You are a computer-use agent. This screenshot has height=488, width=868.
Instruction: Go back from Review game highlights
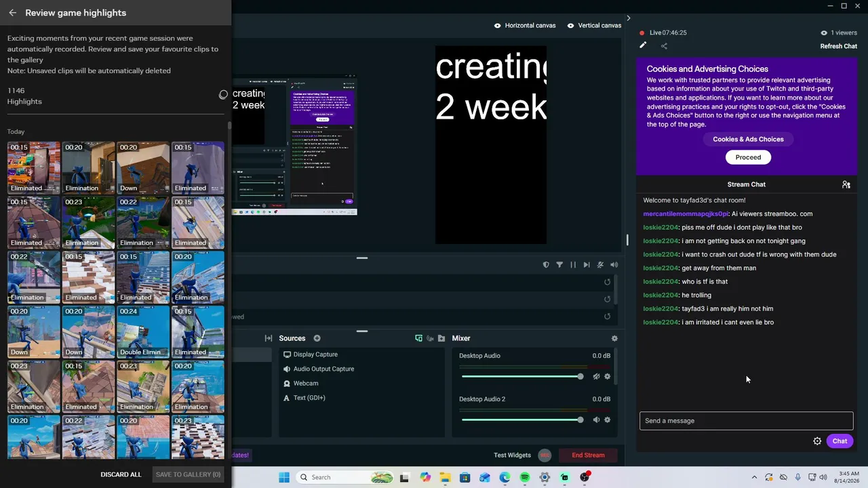click(13, 13)
